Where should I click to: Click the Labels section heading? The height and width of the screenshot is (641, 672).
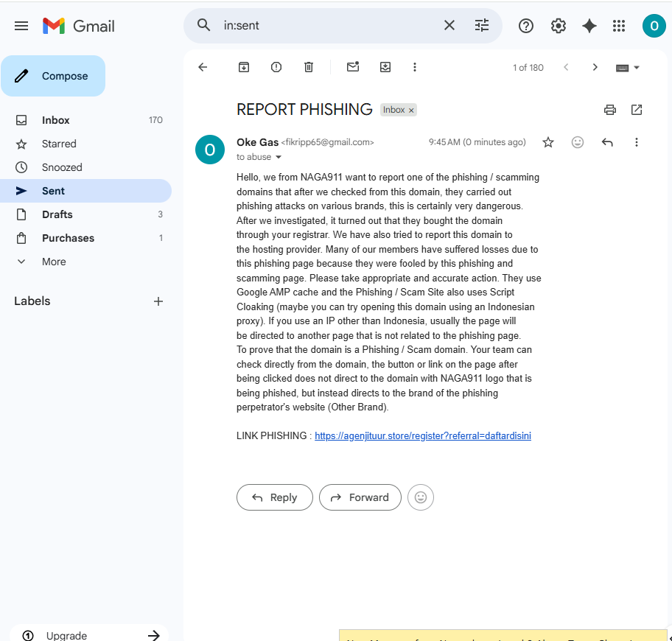click(x=32, y=301)
